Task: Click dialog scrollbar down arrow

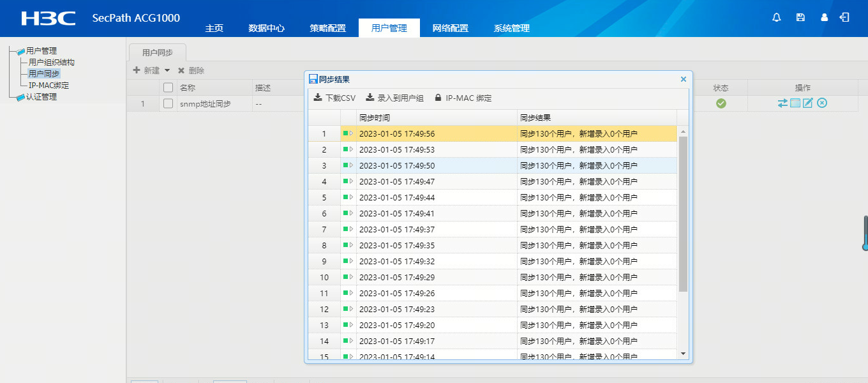Action: (683, 353)
